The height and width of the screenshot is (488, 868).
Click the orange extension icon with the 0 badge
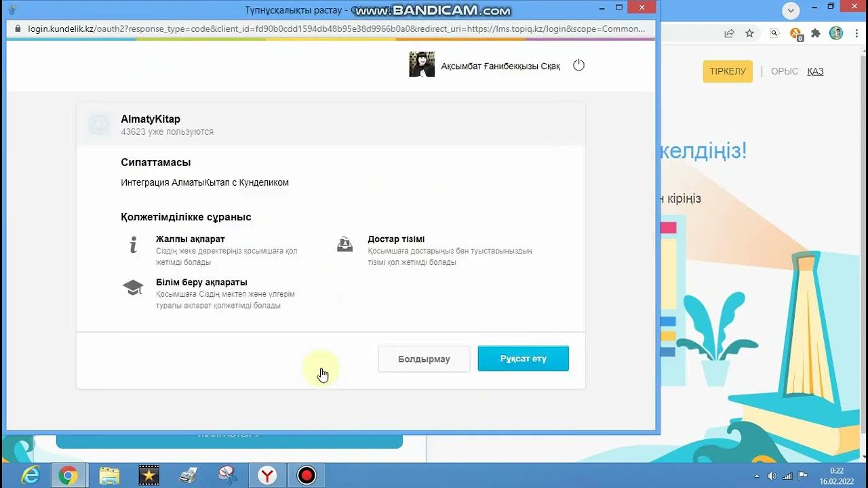point(796,34)
